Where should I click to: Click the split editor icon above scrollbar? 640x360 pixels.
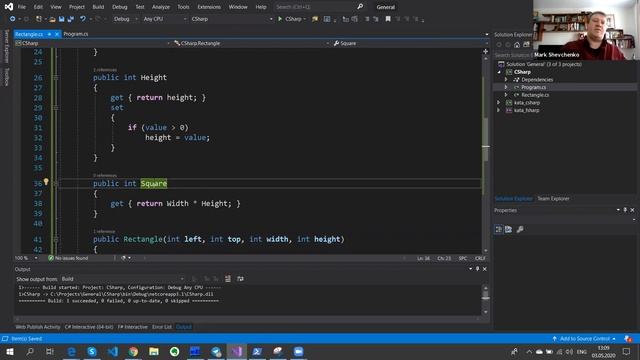pos(485,51)
